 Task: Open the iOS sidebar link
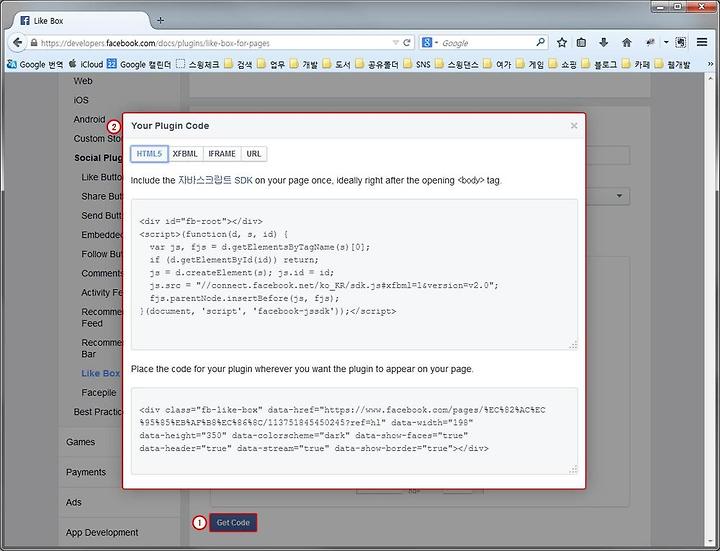81,100
